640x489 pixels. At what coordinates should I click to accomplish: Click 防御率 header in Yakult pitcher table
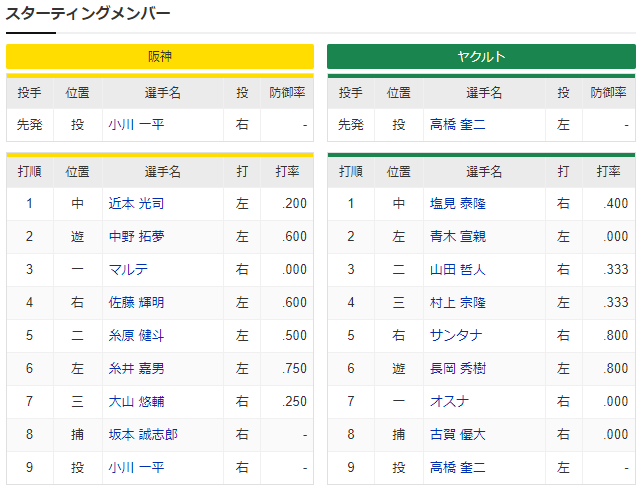pyautogui.click(x=608, y=93)
